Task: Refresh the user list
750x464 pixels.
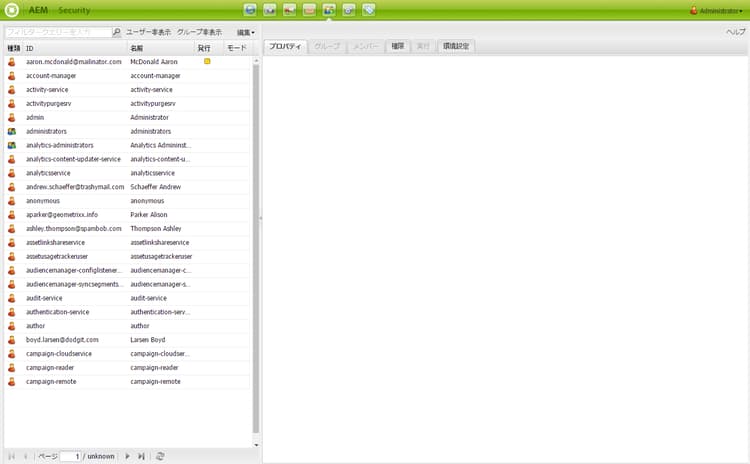Action: coord(160,456)
